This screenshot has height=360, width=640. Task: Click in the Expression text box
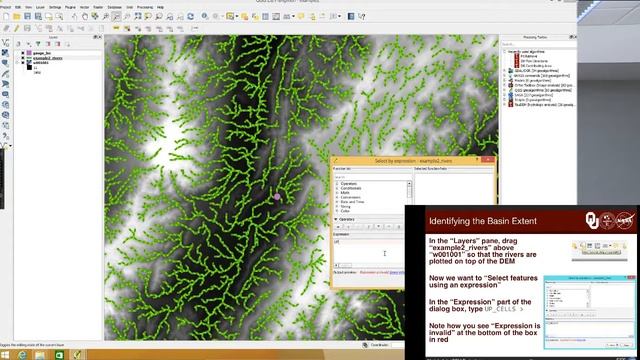coord(369,251)
